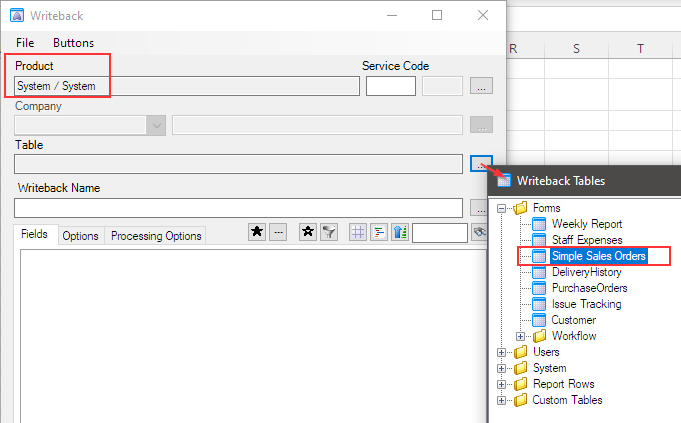Click the Company description field
Viewport: 681px width, 423px height.
(317, 125)
